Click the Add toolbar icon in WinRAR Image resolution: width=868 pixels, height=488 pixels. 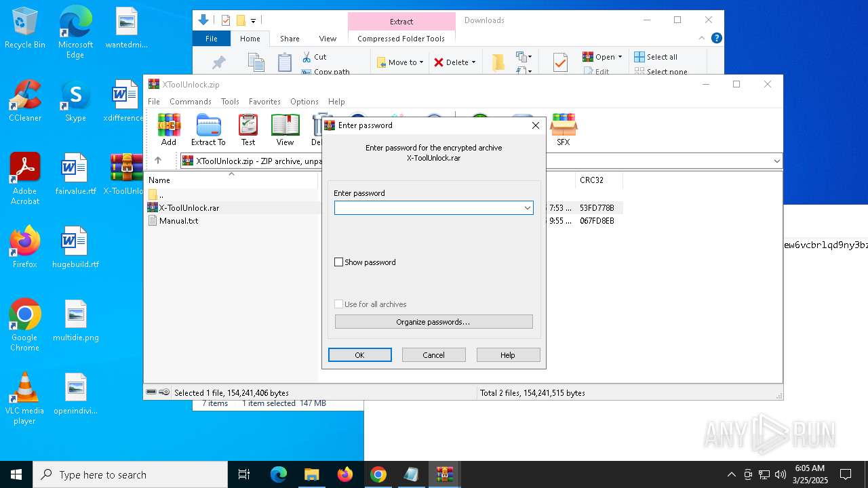coord(169,129)
